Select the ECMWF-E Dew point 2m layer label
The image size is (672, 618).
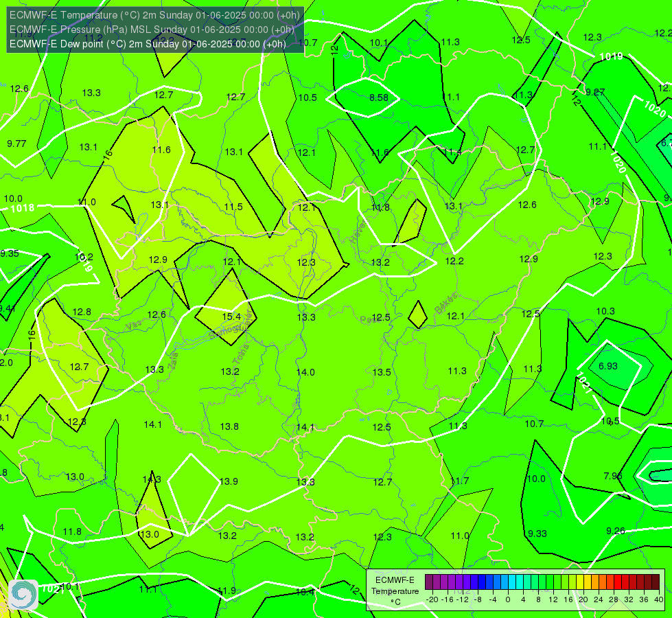[148, 44]
